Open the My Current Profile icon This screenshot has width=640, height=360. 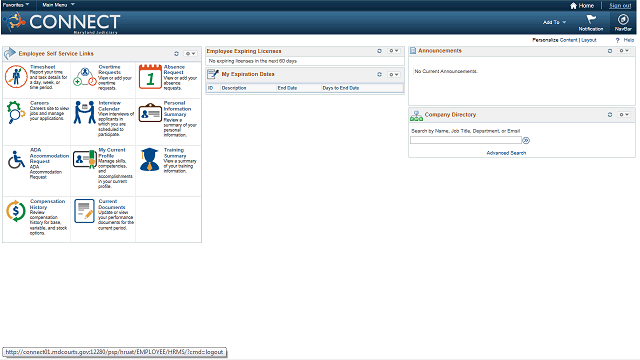tap(84, 160)
